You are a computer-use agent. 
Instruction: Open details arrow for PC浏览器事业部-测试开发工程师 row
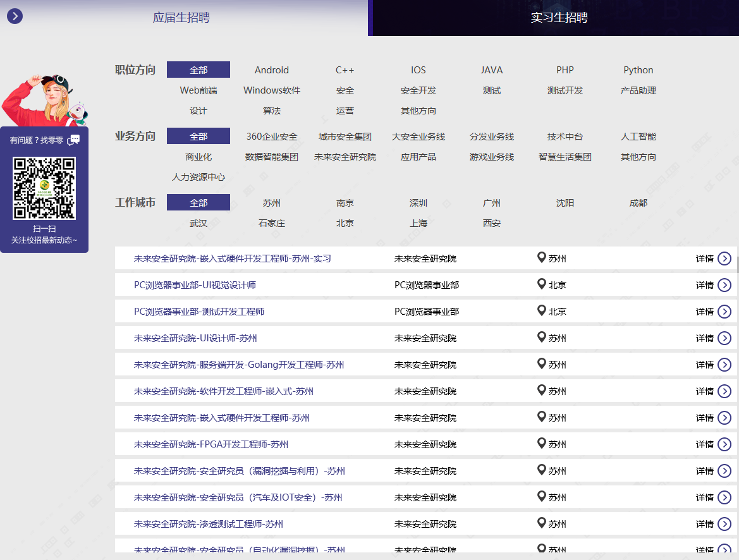pyautogui.click(x=724, y=312)
